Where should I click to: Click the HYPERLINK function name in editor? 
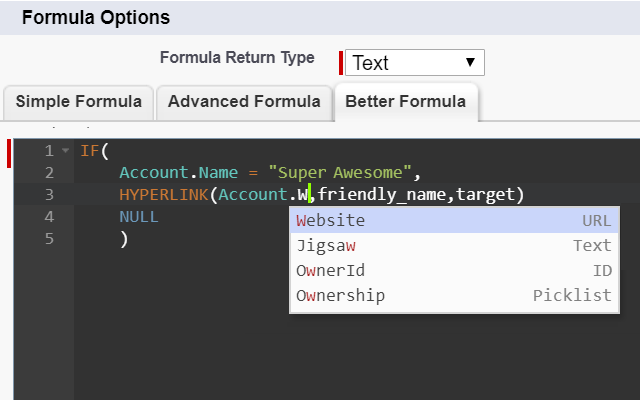[x=164, y=195]
